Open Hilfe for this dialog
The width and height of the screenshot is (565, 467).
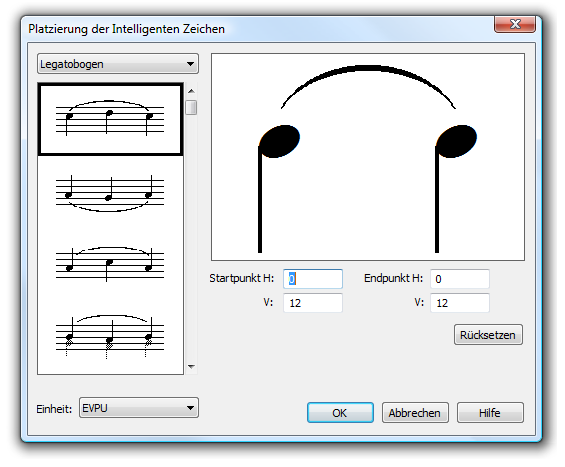point(490,413)
